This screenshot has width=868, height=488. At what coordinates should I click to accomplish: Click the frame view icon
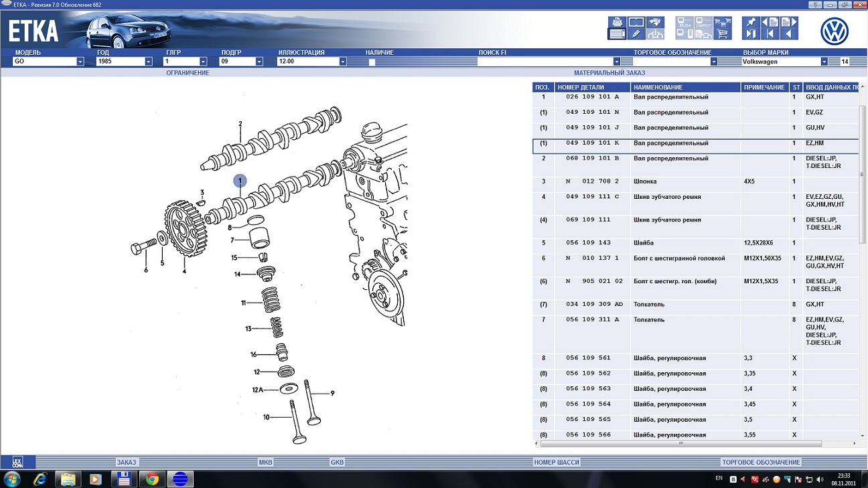636,22
